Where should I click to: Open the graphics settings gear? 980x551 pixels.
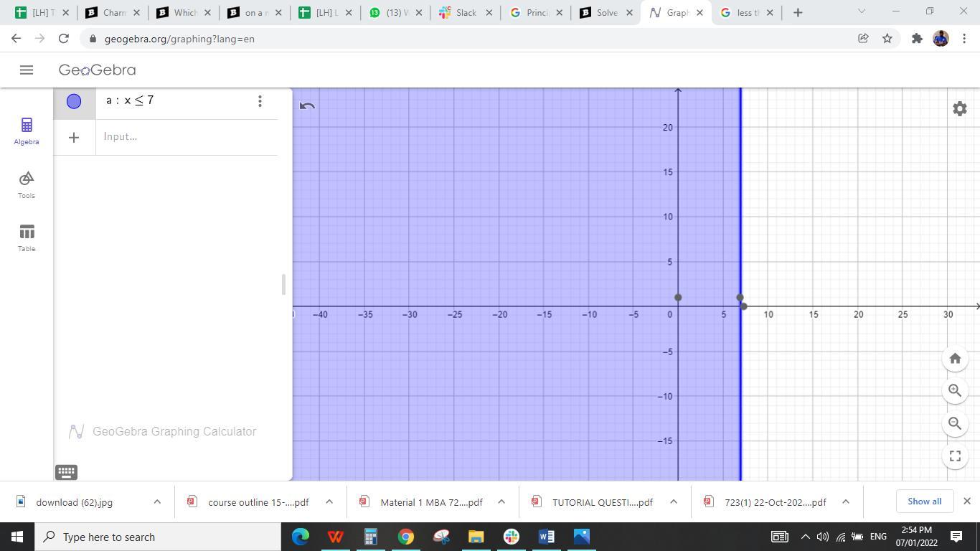[x=960, y=109]
